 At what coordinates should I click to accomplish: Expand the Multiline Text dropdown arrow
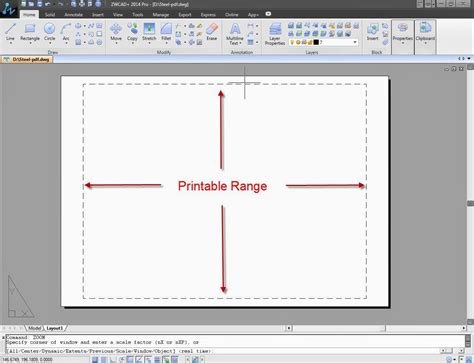point(240,43)
